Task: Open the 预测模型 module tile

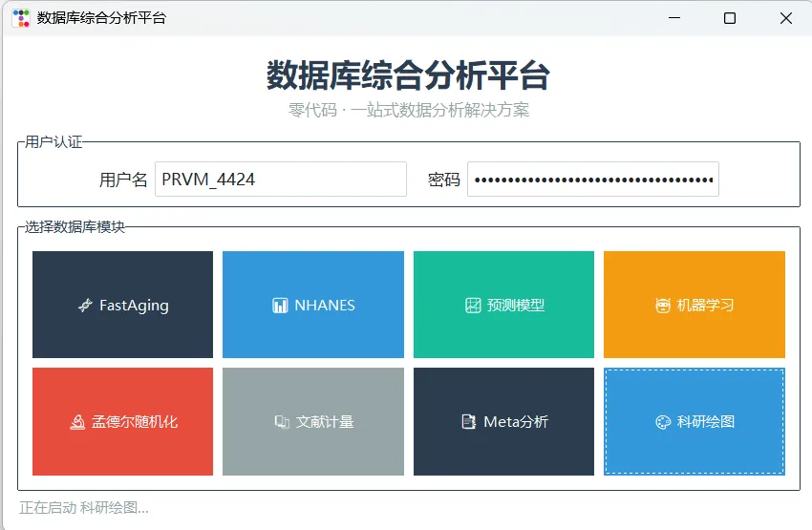Action: [x=503, y=305]
